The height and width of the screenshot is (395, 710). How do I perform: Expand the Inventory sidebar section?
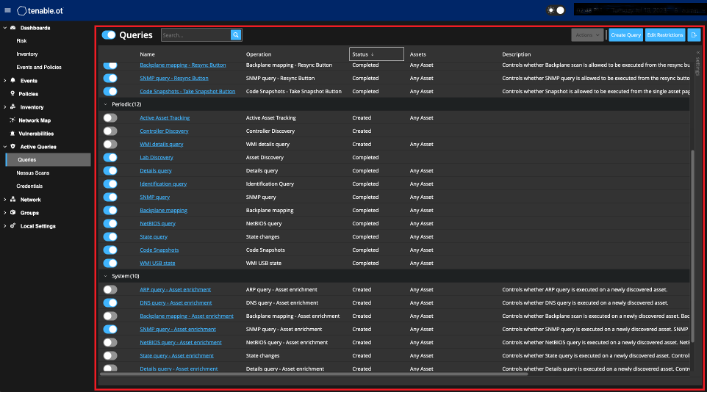(x=5, y=107)
